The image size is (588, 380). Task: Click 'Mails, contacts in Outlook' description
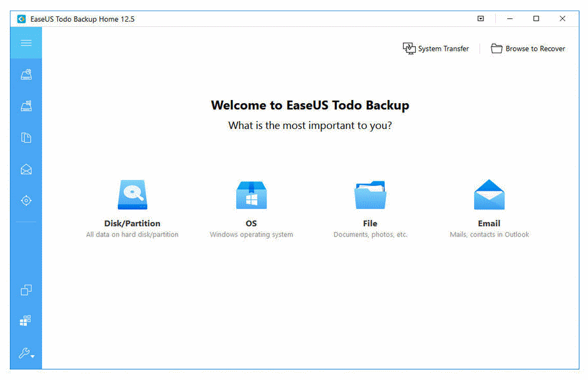(x=489, y=235)
